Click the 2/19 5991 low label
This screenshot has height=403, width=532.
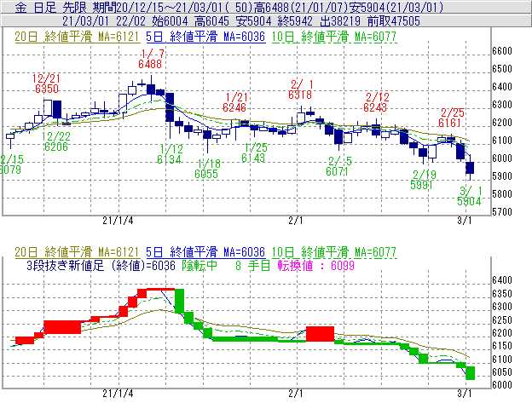422,180
